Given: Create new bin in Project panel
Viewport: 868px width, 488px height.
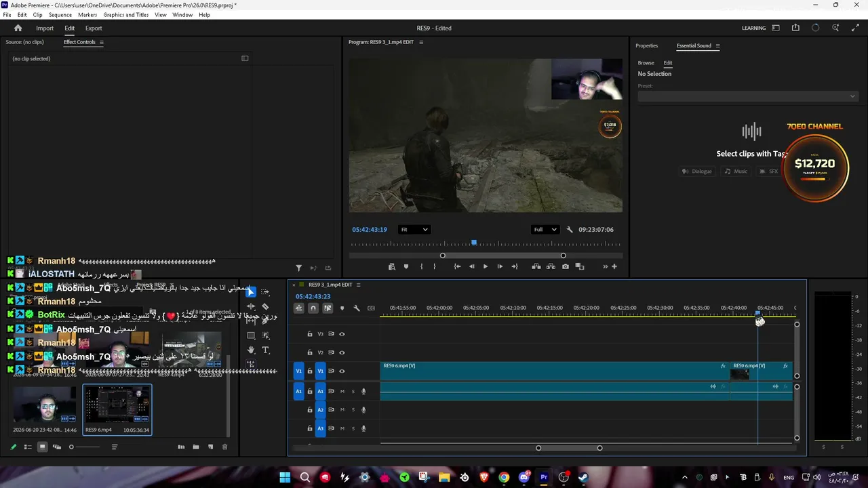Looking at the screenshot, I should (x=196, y=447).
